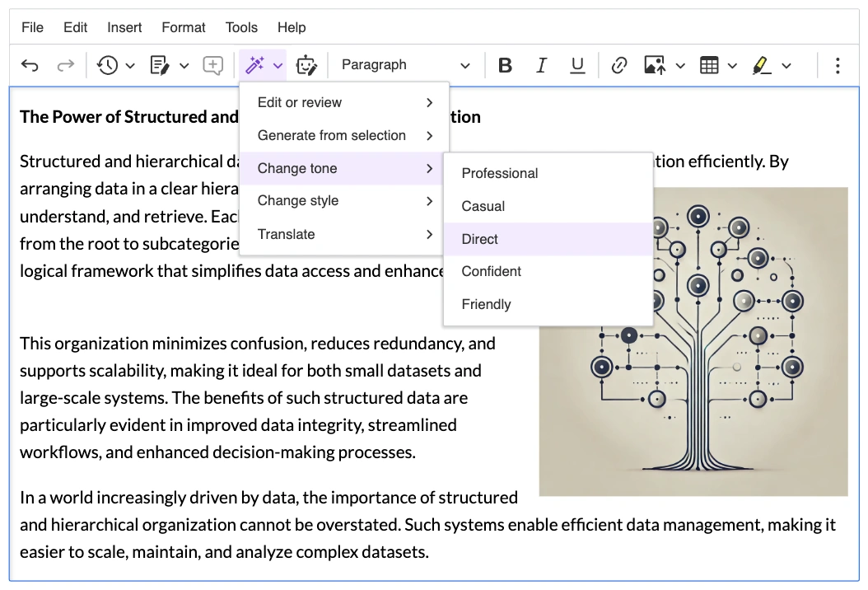Toggle bold formatting
The height and width of the screenshot is (590, 868).
pos(506,65)
